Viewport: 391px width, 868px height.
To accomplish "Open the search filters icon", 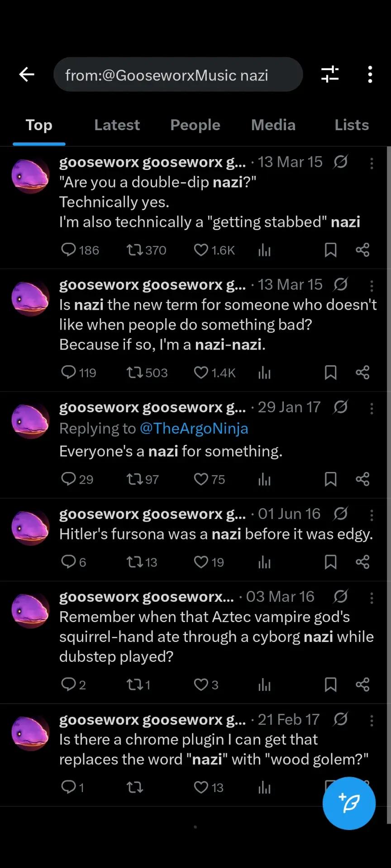I will [330, 75].
